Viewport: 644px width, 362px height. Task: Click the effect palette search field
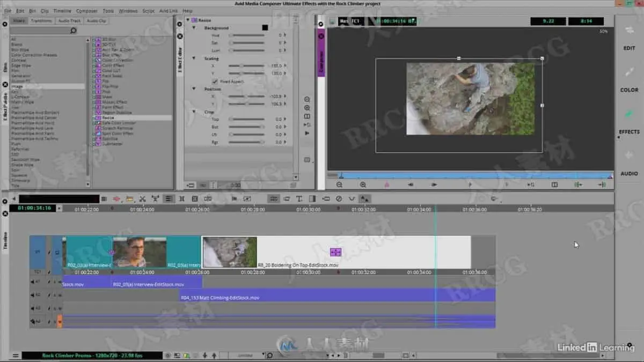40,31
